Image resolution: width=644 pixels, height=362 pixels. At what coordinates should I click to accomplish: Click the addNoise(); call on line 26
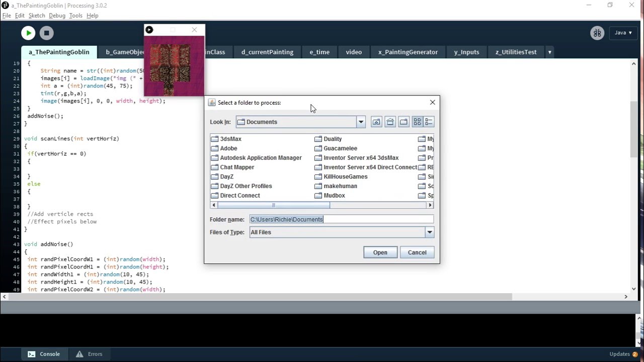click(x=45, y=116)
